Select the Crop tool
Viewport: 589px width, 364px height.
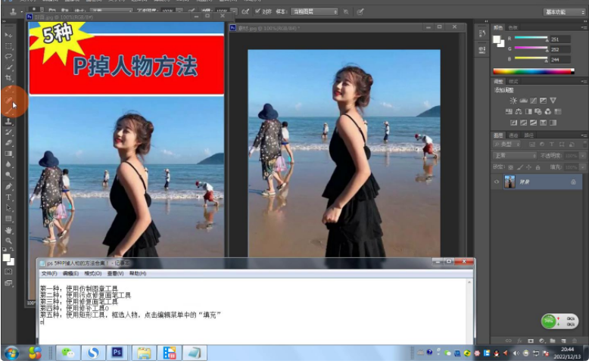pyautogui.click(x=8, y=78)
